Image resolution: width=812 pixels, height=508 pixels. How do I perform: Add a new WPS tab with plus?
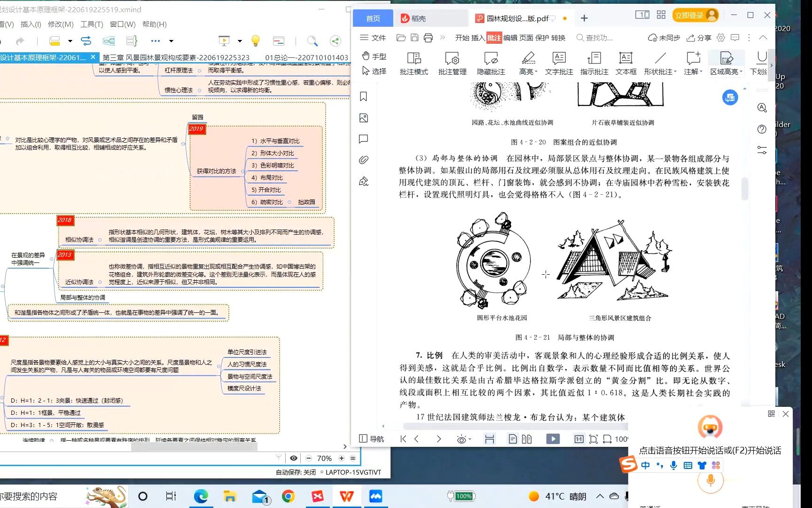[584, 18]
